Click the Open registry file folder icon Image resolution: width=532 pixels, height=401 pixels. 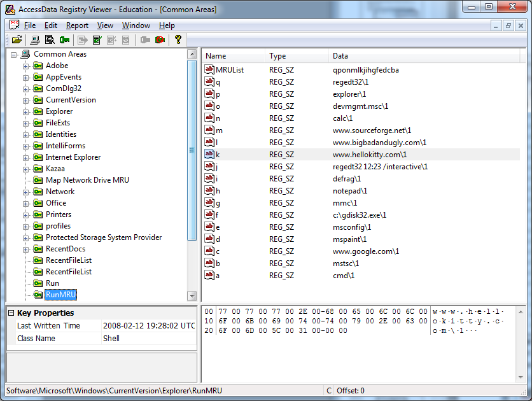point(17,39)
